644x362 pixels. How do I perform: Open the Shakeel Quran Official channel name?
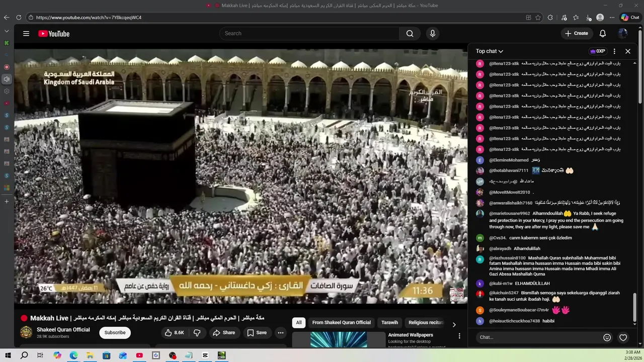[x=63, y=330]
